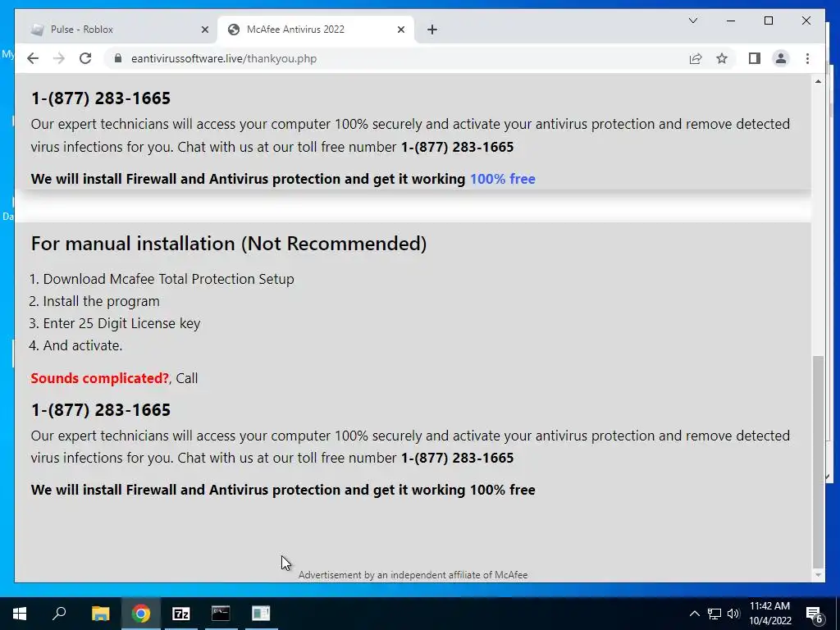The image size is (840, 630).
Task: Open a new tab with the plus button
Action: pos(432,30)
